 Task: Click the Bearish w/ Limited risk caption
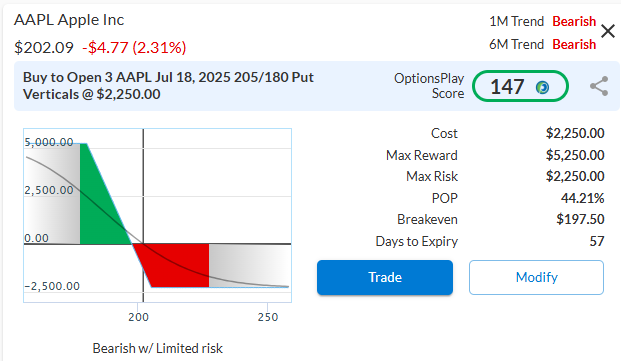tap(158, 348)
